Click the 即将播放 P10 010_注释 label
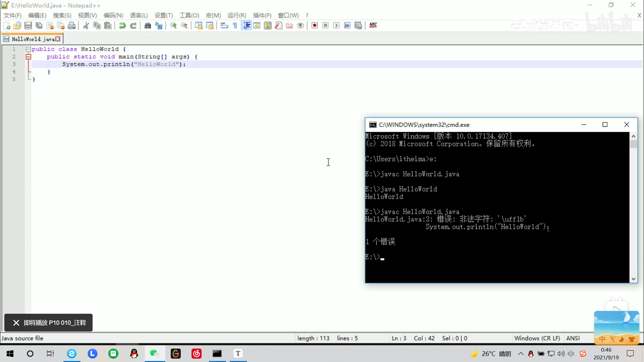 coord(55,323)
